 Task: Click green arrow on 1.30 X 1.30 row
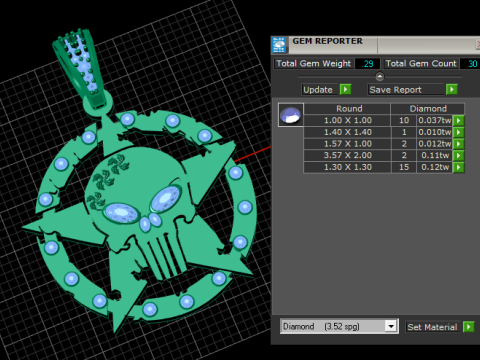(x=459, y=167)
